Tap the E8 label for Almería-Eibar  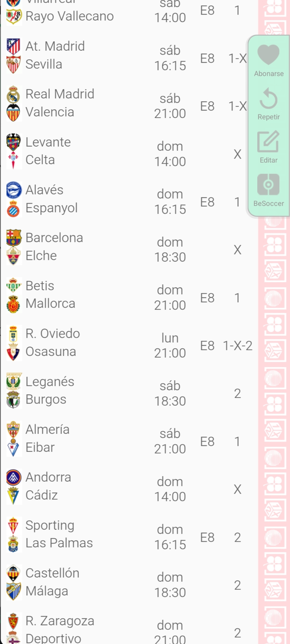point(207,442)
